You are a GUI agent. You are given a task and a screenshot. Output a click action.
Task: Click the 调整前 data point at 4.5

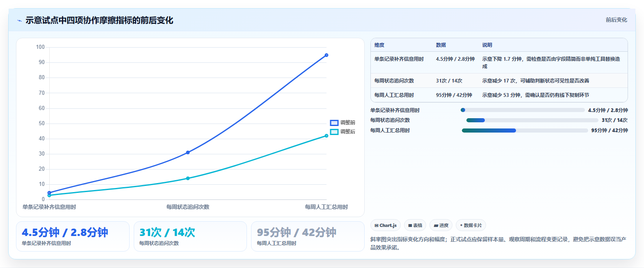[x=49, y=192]
